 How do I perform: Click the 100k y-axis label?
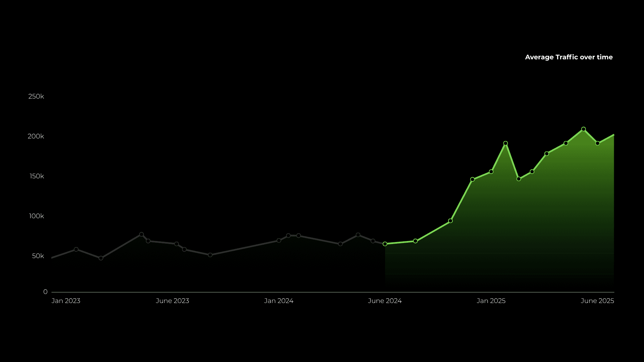[x=37, y=216]
